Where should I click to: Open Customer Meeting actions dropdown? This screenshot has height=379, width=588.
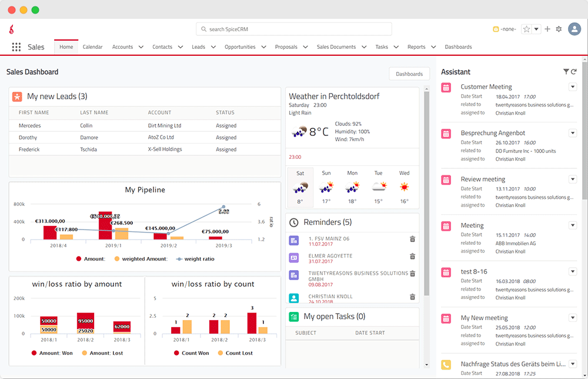point(573,87)
